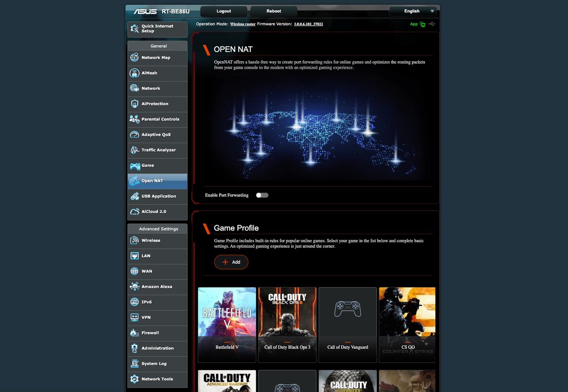Open the Traffic Analyzer menu label
568x392 pixels.
tap(159, 150)
